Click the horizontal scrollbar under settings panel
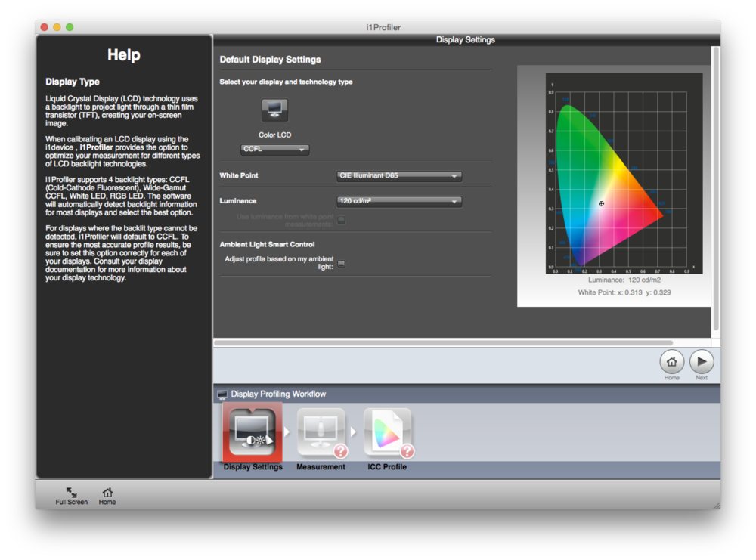This screenshot has width=756, height=560. (x=443, y=343)
